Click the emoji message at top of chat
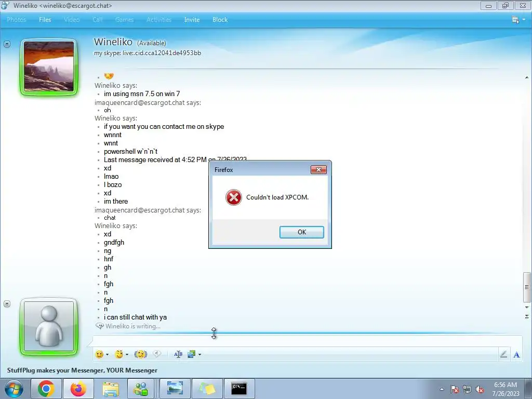The width and height of the screenshot is (532, 399). 109,76
